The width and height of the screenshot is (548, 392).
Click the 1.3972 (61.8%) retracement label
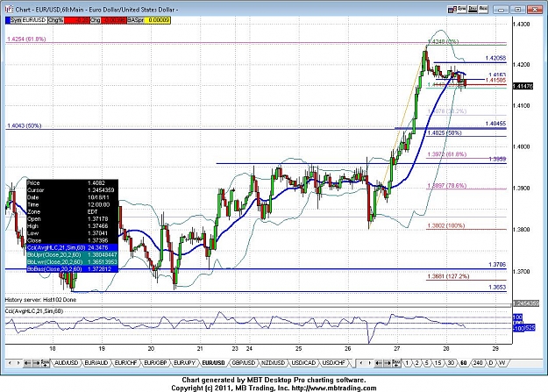(446, 154)
